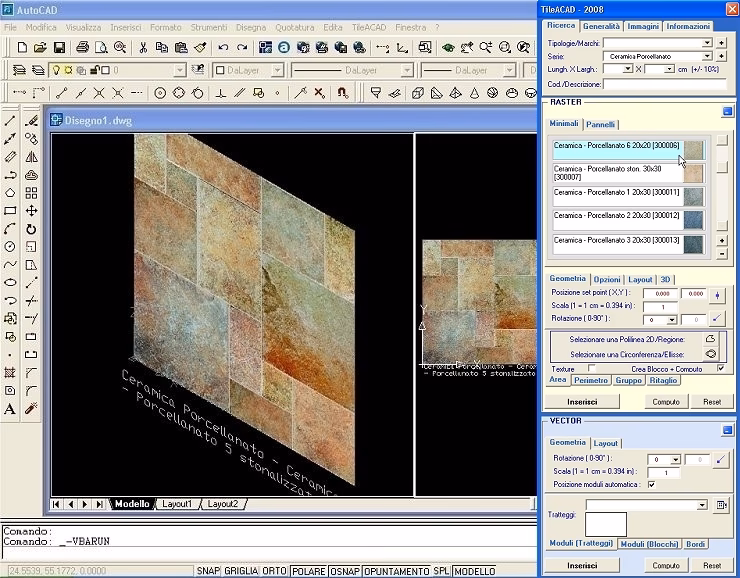
Task: Click the Inserisci button in RASTER section
Action: tap(582, 402)
